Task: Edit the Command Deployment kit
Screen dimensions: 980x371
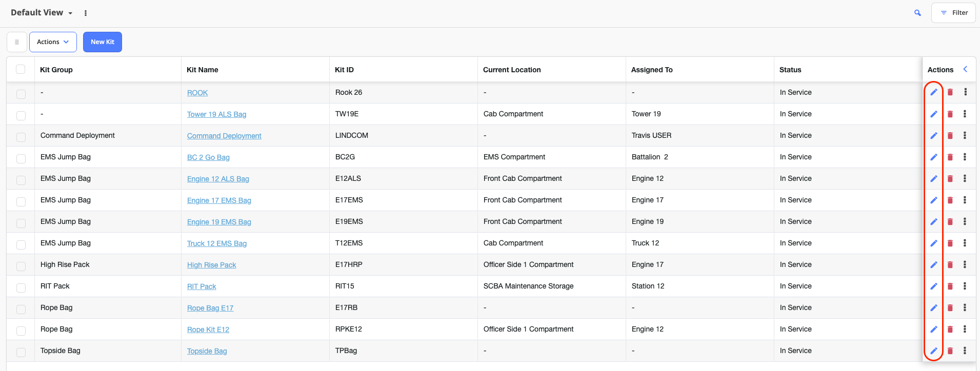Action: pos(934,135)
